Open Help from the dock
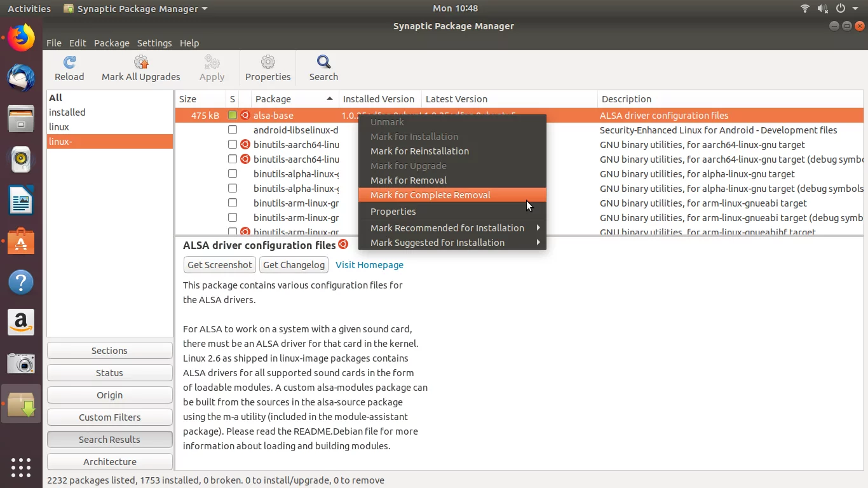 pos(21,282)
